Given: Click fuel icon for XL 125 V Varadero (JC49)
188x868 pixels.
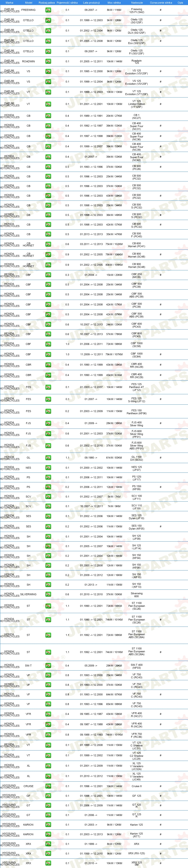Looking at the screenshot, I should tap(48, 776).
